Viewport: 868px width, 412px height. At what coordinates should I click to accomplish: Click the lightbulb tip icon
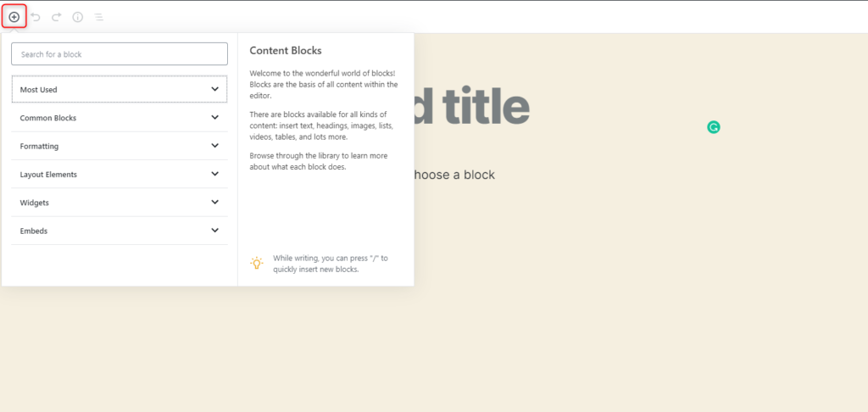point(257,263)
